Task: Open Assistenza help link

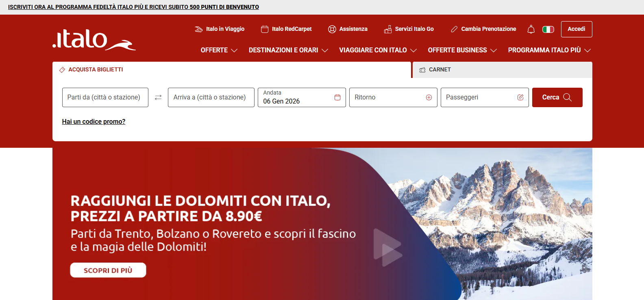Action: [x=348, y=29]
